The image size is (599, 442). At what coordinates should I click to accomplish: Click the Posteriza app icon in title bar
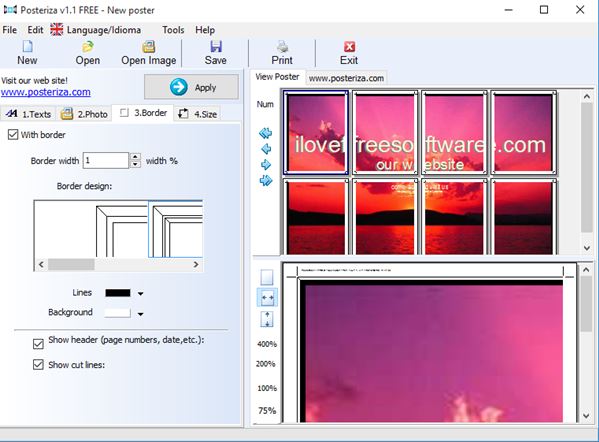coord(10,10)
